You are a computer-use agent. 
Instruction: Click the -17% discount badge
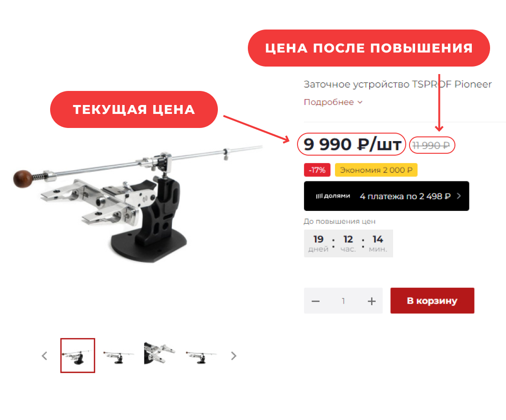click(x=317, y=170)
